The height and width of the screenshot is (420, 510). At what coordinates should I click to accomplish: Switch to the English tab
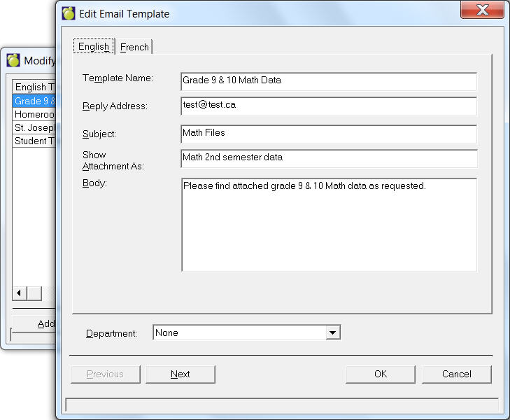(x=94, y=47)
